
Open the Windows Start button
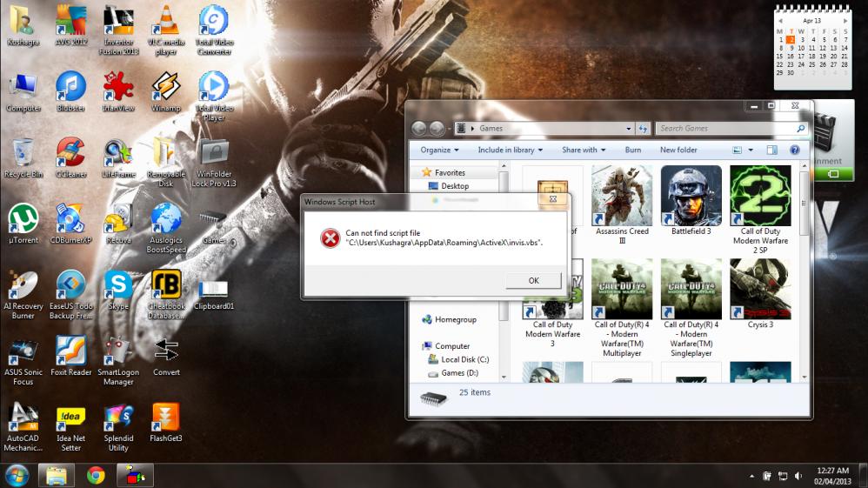pyautogui.click(x=17, y=475)
